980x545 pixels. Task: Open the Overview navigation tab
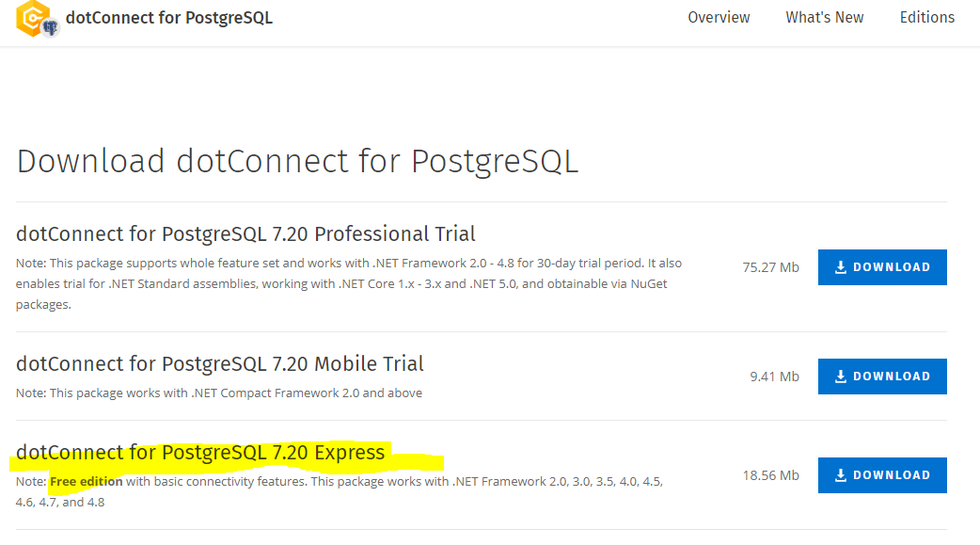click(x=719, y=18)
